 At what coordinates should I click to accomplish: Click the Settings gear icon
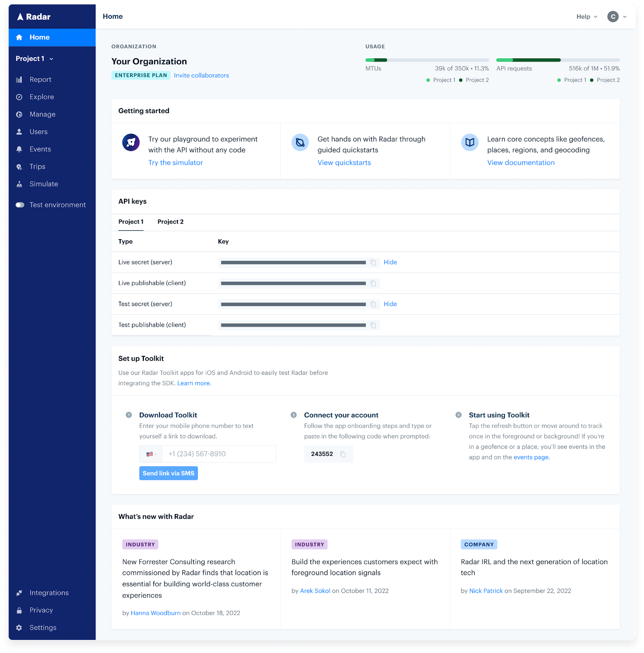pyautogui.click(x=19, y=628)
